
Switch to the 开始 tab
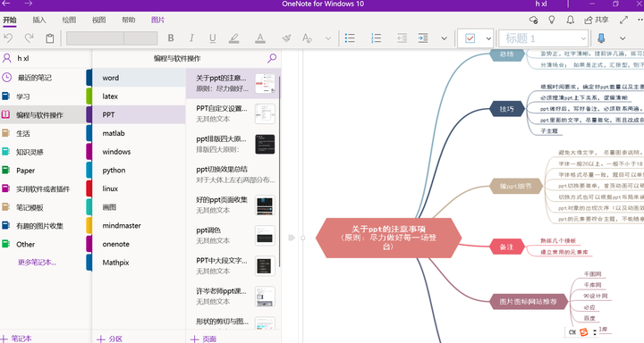pos(10,20)
